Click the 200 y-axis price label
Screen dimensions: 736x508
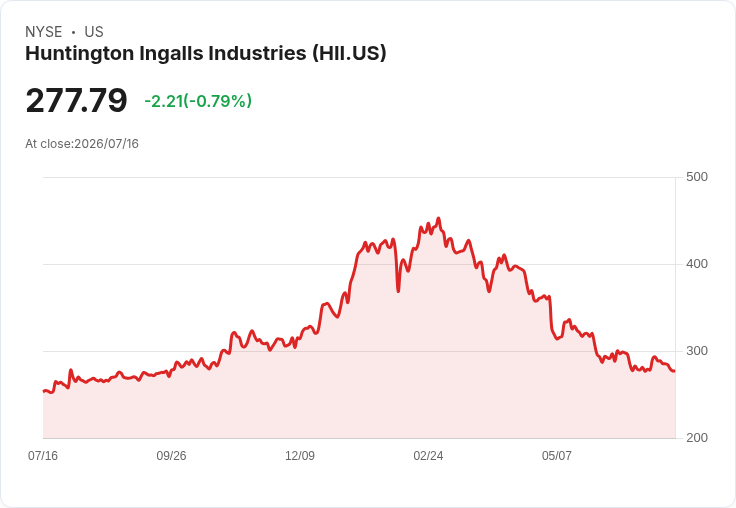(x=697, y=438)
